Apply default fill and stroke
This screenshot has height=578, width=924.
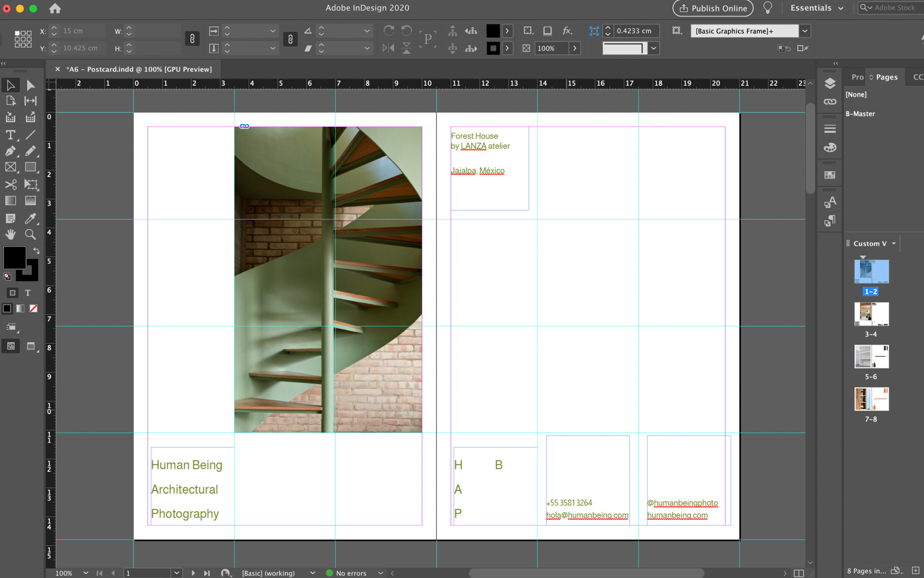pyautogui.click(x=7, y=276)
